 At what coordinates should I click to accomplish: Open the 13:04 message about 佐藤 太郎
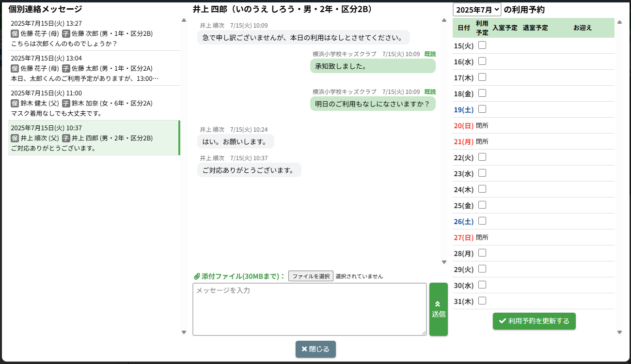94,68
